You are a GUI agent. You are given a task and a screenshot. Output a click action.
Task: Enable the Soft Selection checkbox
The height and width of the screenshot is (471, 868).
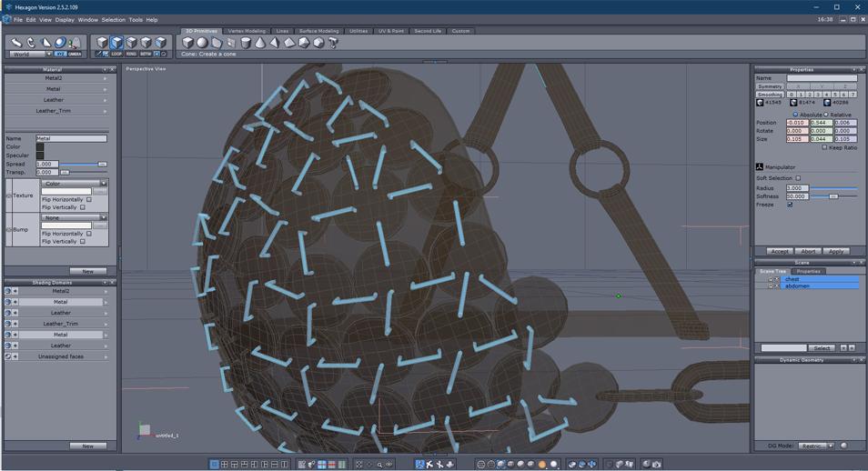(798, 178)
